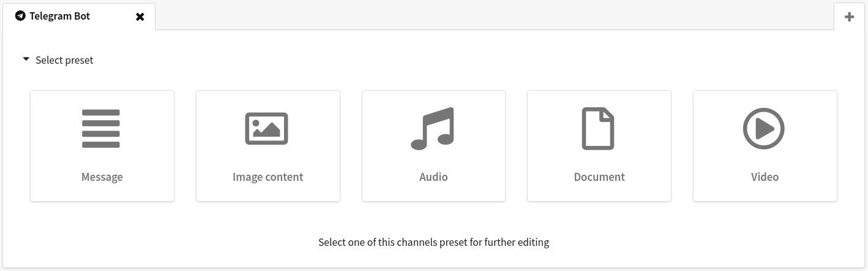Click the play circle Video icon
This screenshot has height=271, width=868.
click(764, 129)
